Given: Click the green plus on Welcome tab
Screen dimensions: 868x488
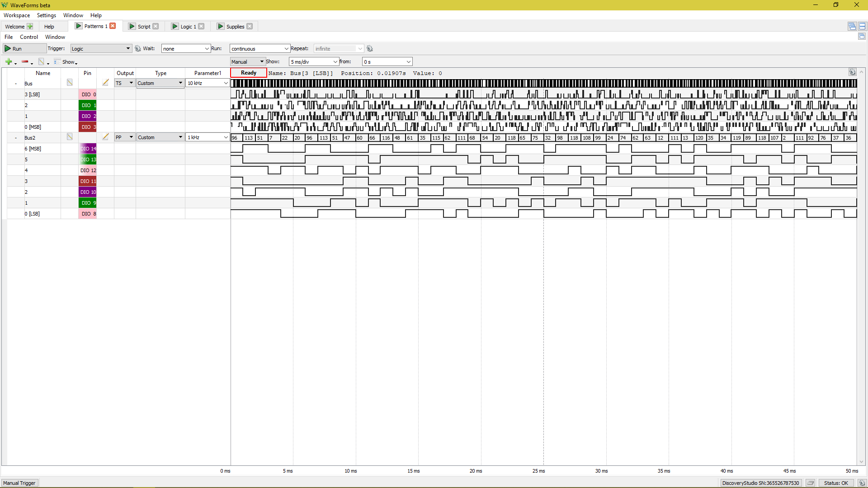Looking at the screenshot, I should coord(30,27).
